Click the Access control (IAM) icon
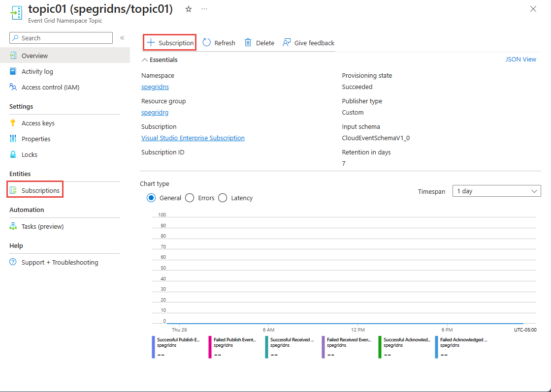Image resolution: width=551 pixels, height=392 pixels. pos(13,87)
